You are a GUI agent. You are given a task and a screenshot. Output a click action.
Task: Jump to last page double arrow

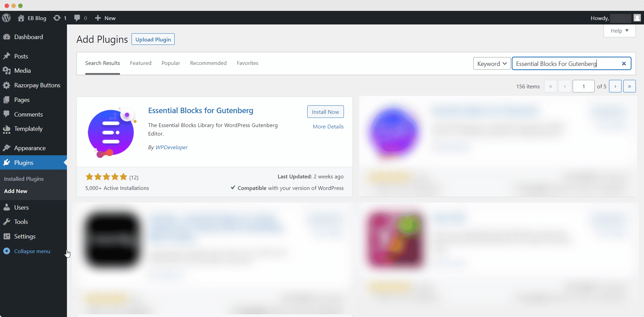click(629, 86)
